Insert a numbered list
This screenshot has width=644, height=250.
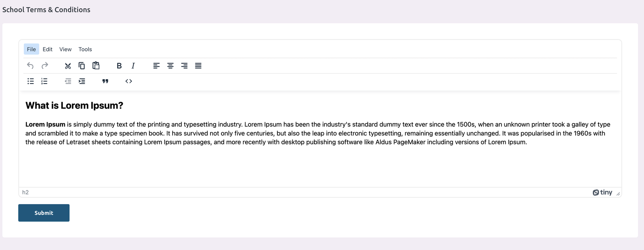click(44, 81)
